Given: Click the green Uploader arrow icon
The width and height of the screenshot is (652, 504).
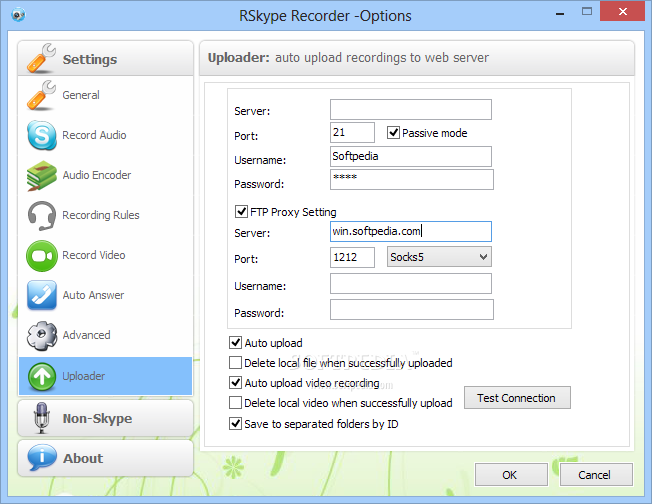Looking at the screenshot, I should click(x=42, y=376).
